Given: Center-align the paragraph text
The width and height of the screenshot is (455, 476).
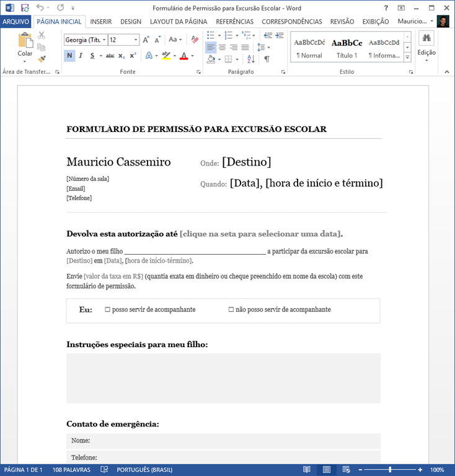Looking at the screenshot, I should click(222, 48).
